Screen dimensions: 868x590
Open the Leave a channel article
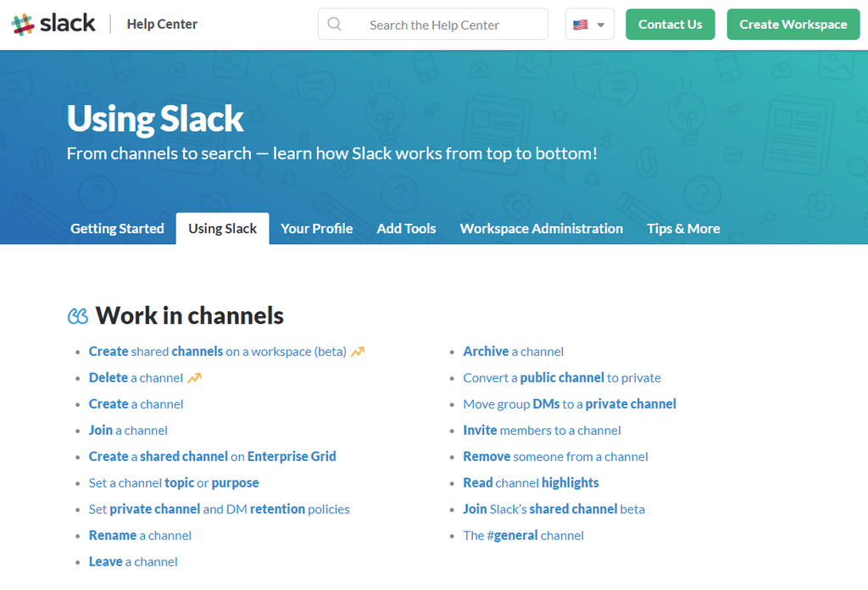pyautogui.click(x=133, y=562)
